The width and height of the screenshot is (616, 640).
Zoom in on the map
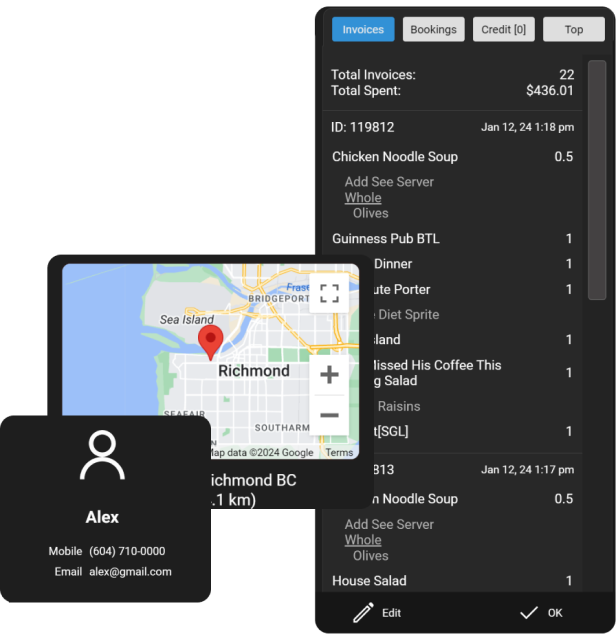pyautogui.click(x=329, y=375)
